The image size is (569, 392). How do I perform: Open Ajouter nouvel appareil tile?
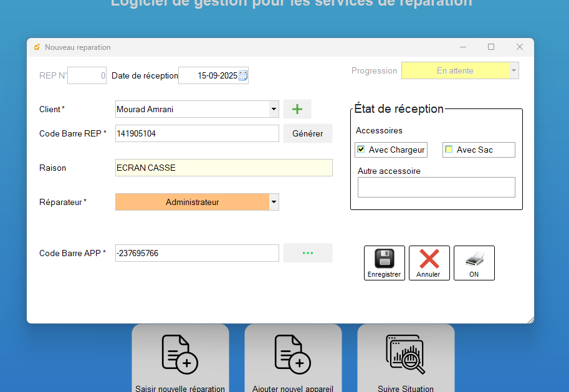pos(293,358)
